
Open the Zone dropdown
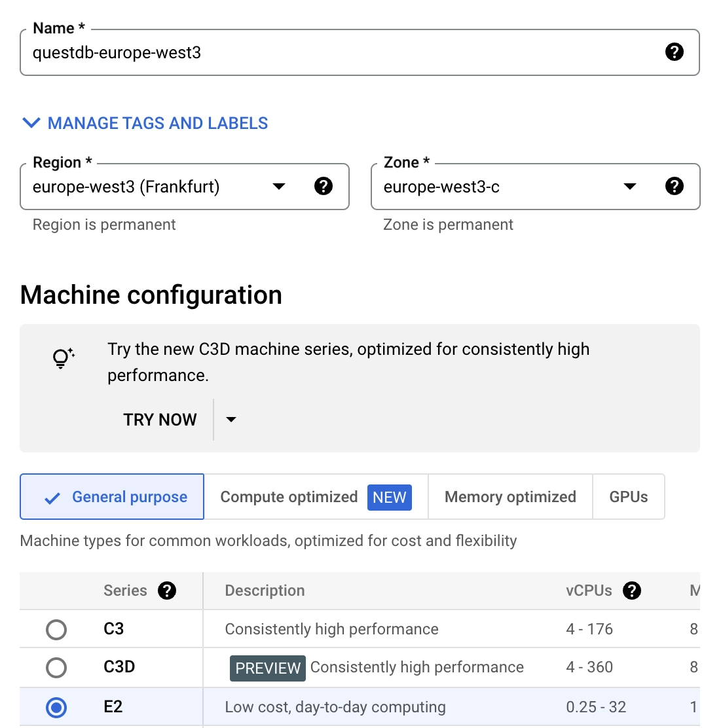coord(629,187)
